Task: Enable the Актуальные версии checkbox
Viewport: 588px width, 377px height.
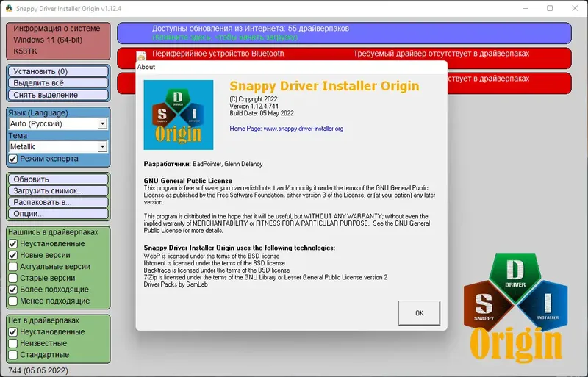Action: [12, 267]
